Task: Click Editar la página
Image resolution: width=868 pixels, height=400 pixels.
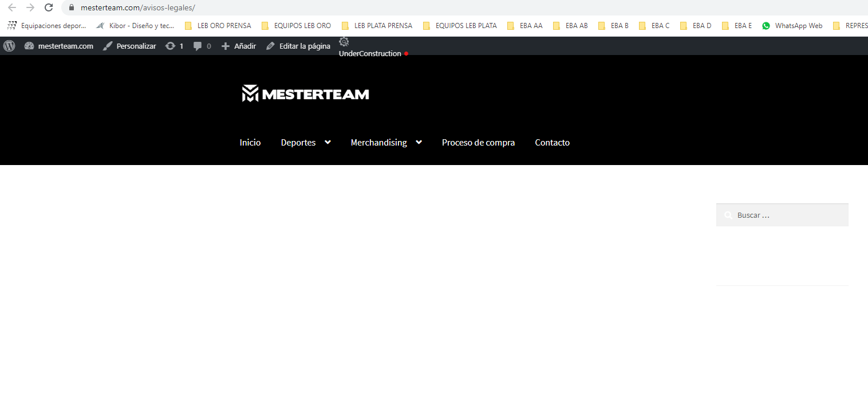Action: (298, 46)
